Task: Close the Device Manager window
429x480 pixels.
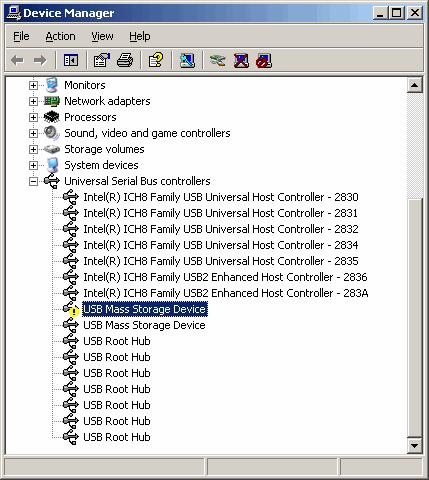Action: tap(415, 13)
